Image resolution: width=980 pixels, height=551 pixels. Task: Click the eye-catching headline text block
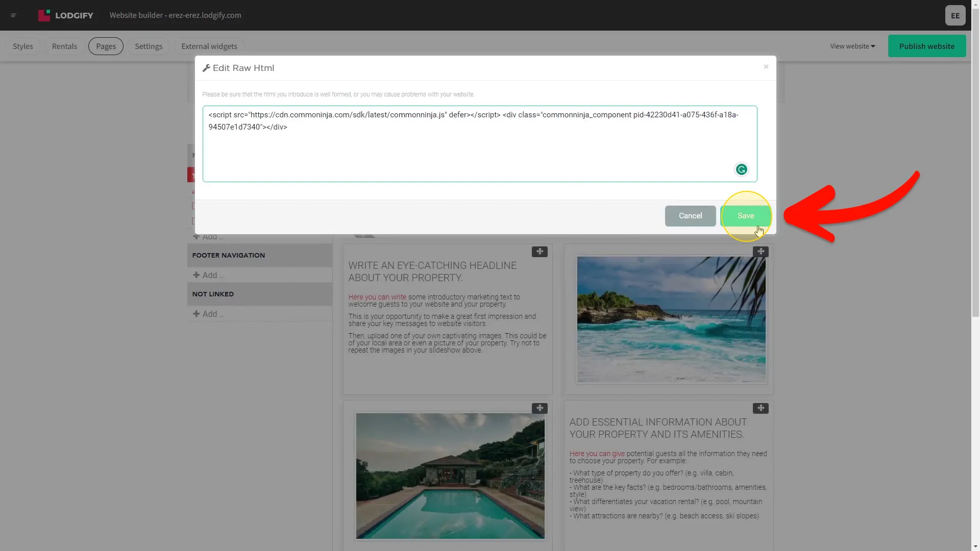[x=432, y=271]
